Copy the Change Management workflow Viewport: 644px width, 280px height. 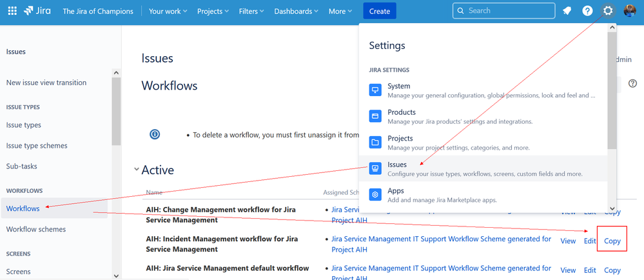pos(612,212)
